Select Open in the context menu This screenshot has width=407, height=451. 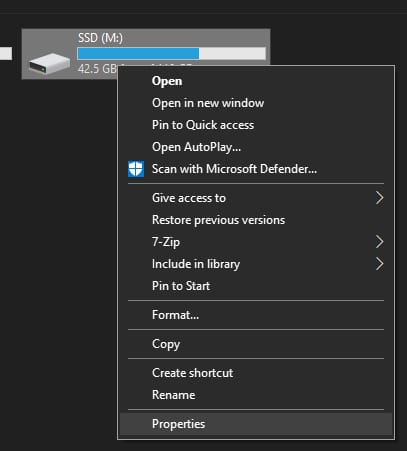click(x=256, y=81)
